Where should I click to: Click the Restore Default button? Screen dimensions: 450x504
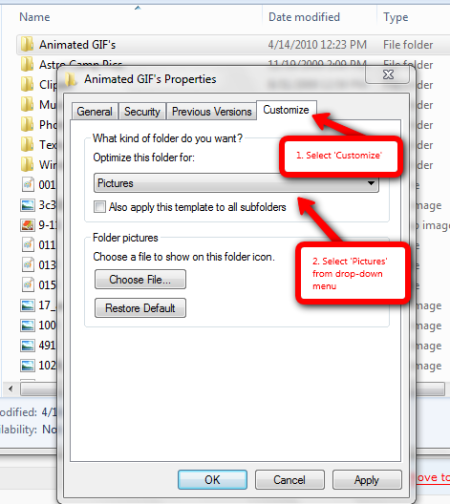tap(140, 308)
